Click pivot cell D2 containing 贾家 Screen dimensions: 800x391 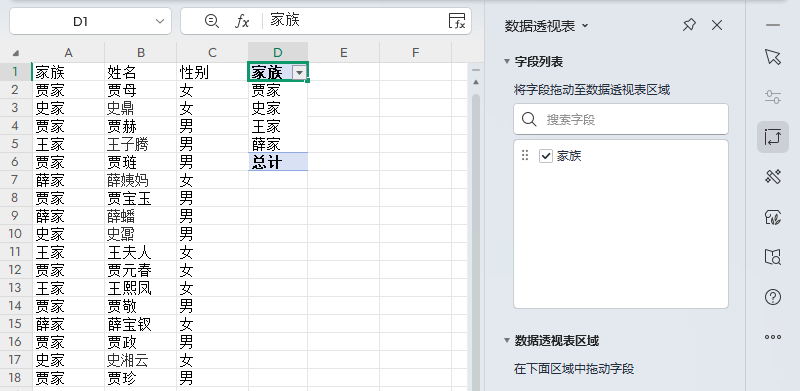[278, 90]
